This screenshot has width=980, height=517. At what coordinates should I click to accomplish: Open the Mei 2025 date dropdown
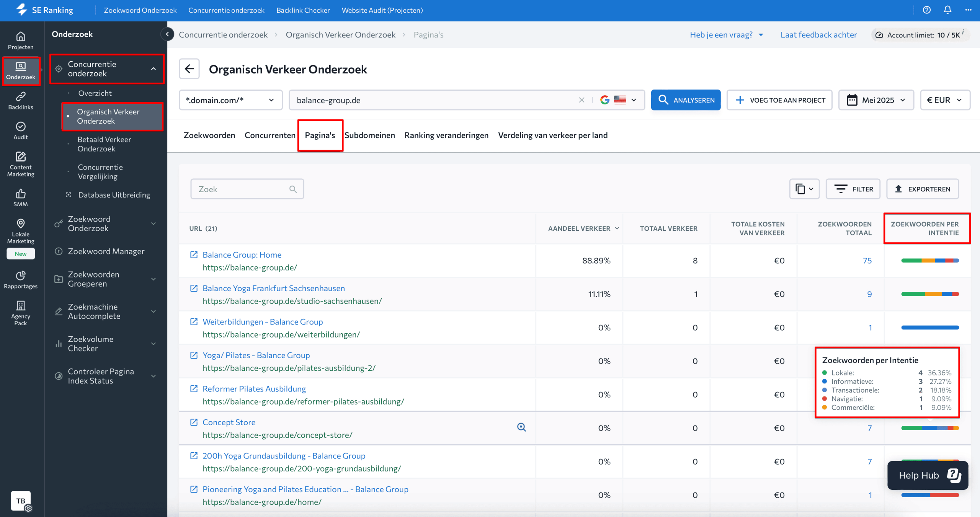[x=876, y=100]
